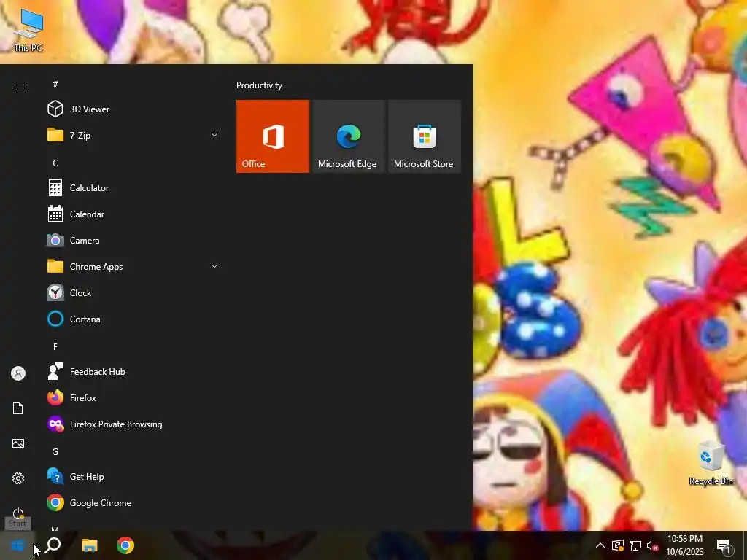Launch Calculator from the app list
This screenshot has height=560, width=747.
[x=133, y=187]
